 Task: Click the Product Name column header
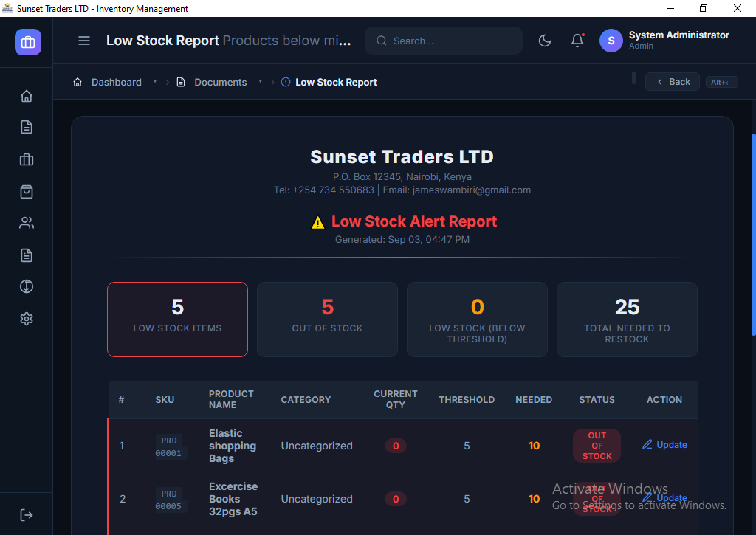231,399
